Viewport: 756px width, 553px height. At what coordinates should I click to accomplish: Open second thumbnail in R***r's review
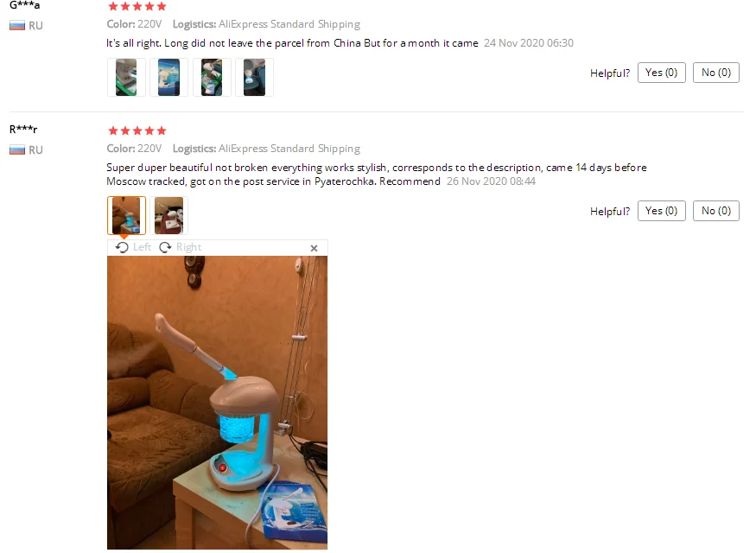tap(168, 215)
